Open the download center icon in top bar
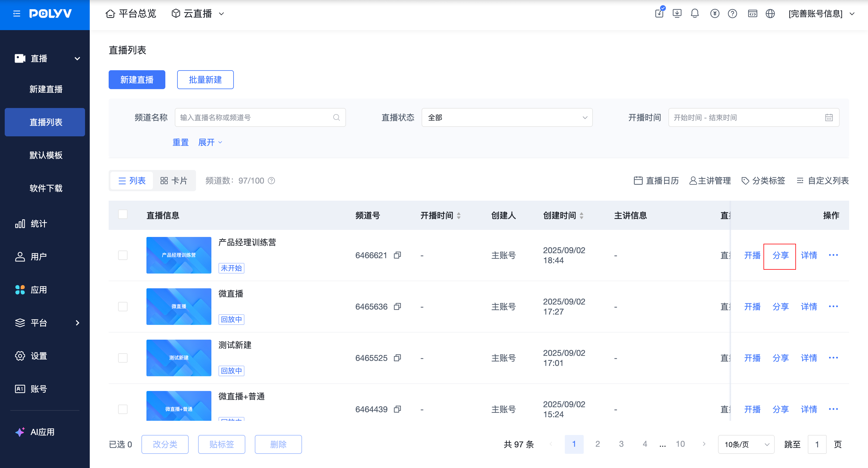Viewport: 868px width, 468px height. [677, 14]
